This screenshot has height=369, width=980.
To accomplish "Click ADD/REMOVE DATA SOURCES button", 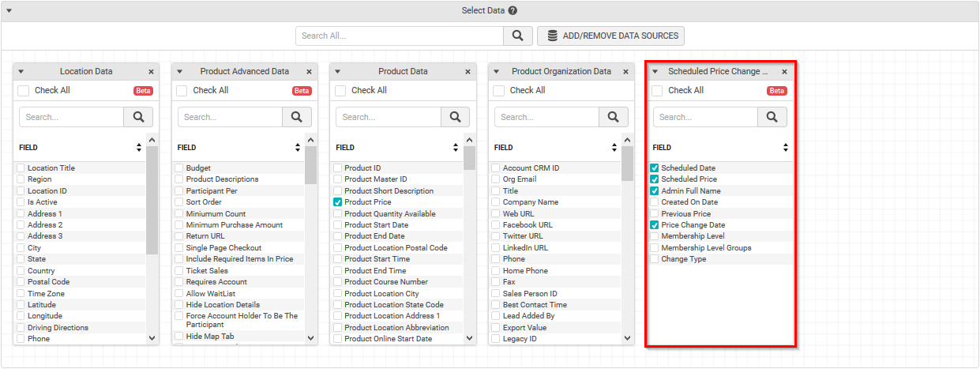I will coord(610,36).
